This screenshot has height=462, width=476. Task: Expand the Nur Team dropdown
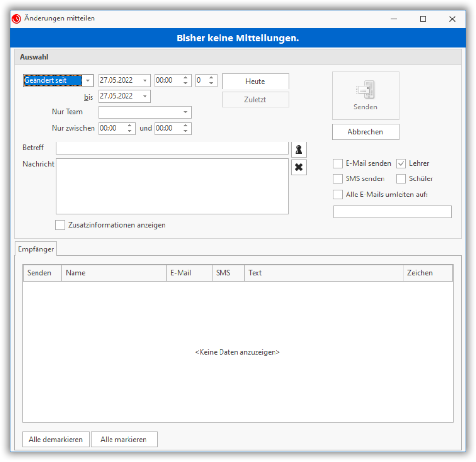[185, 112]
